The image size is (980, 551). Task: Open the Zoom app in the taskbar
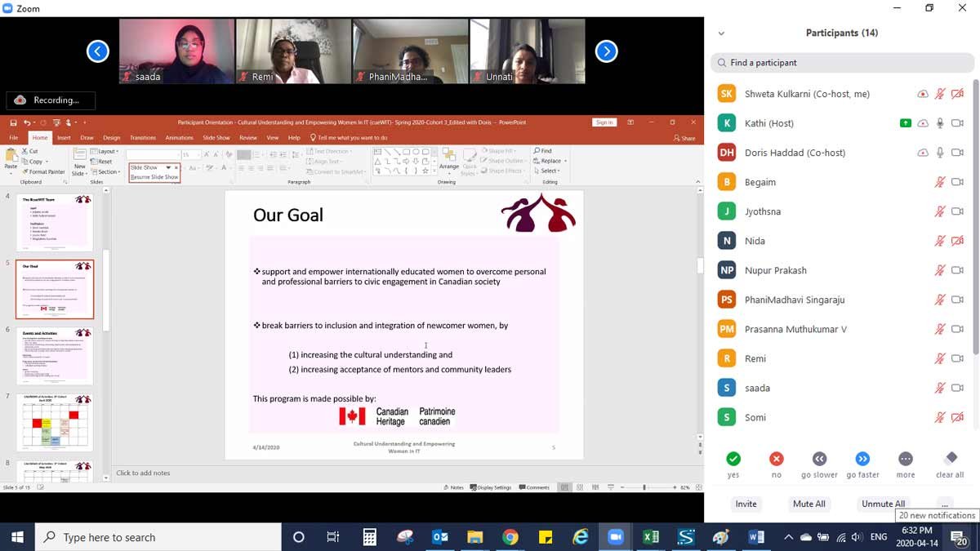615,537
